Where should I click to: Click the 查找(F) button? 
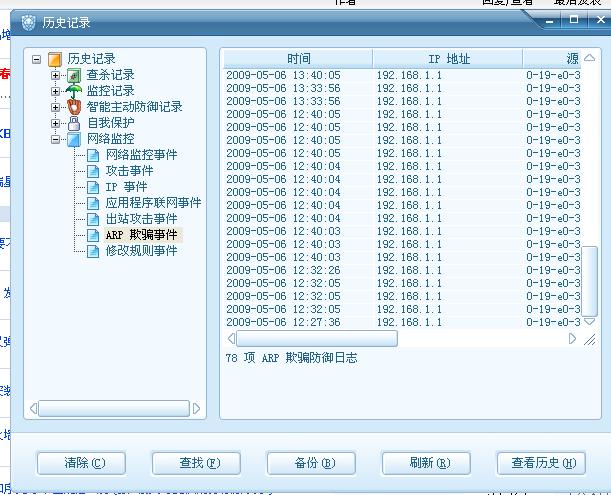point(196,463)
